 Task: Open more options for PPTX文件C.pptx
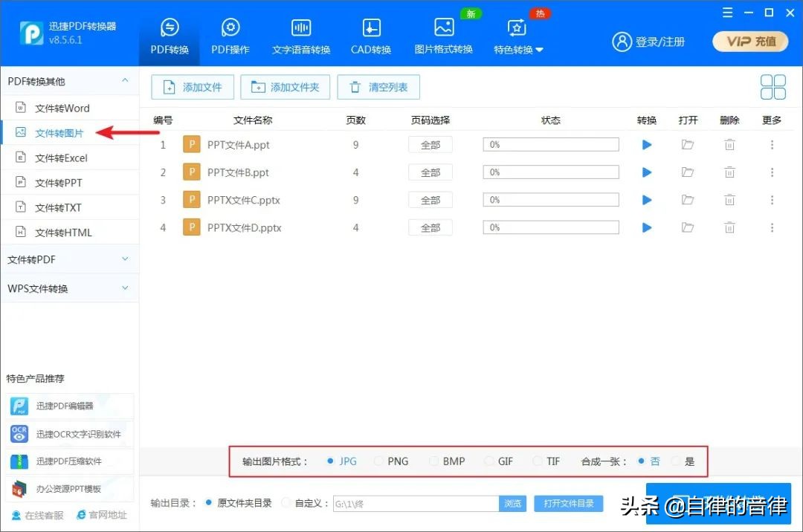[772, 200]
